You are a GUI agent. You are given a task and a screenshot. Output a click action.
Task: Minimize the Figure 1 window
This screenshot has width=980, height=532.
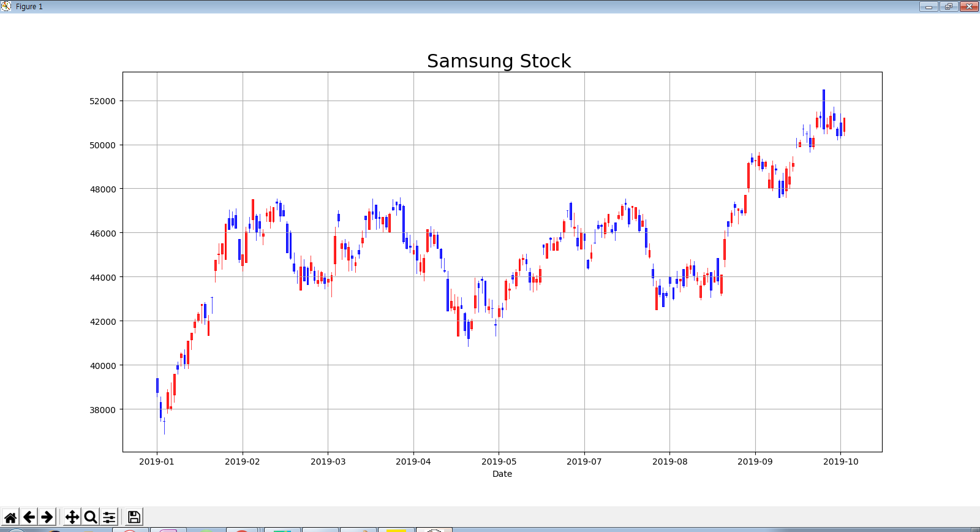pyautogui.click(x=929, y=6)
